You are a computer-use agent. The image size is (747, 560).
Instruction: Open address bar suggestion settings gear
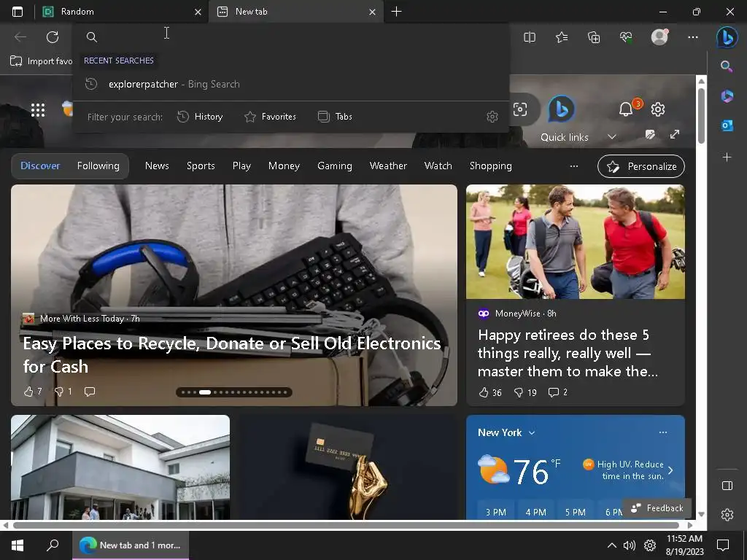point(492,117)
